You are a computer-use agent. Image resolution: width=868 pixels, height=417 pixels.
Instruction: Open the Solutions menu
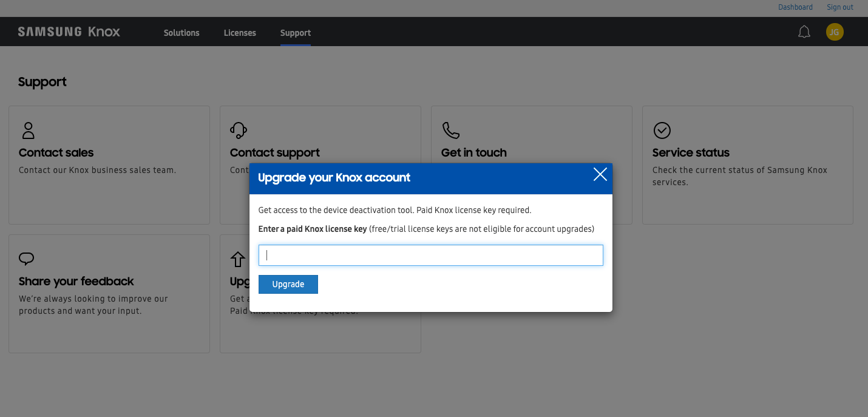[x=181, y=33]
